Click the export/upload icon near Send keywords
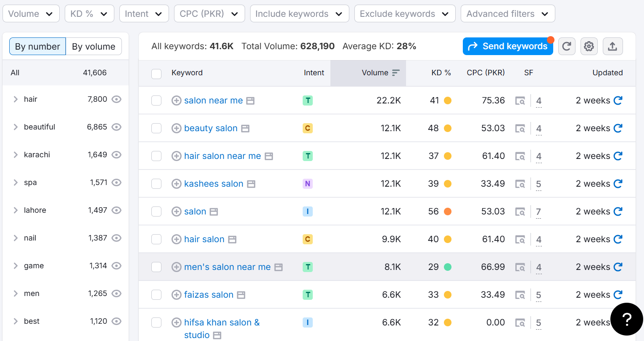644x341 pixels. (613, 46)
